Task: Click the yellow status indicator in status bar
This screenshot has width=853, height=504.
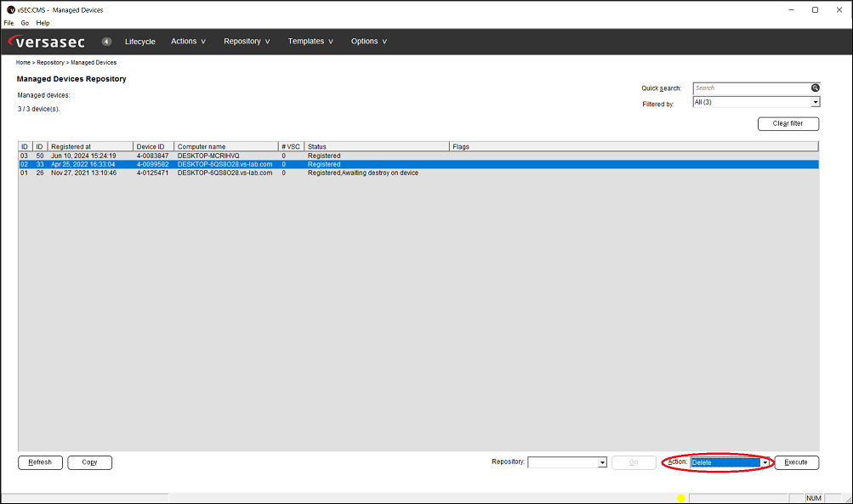Action: [681, 498]
